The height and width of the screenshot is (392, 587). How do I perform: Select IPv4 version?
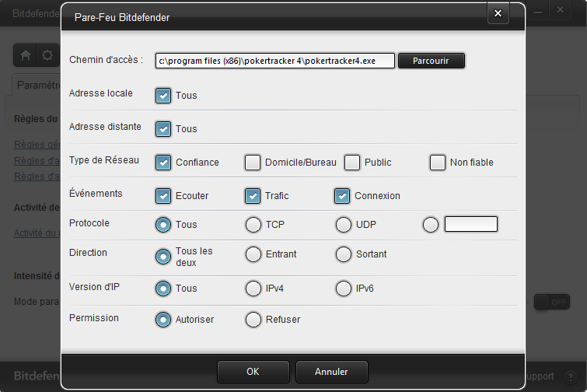pos(253,289)
